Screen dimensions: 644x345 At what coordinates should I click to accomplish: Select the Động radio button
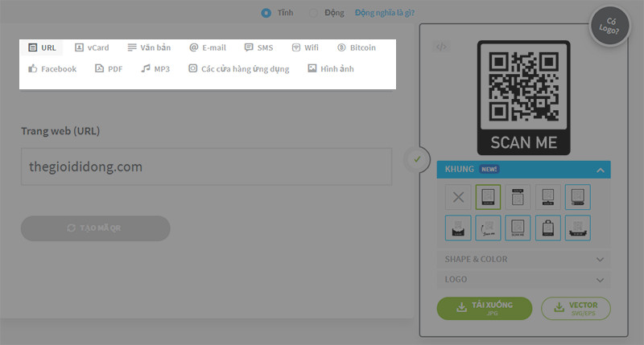click(x=313, y=13)
